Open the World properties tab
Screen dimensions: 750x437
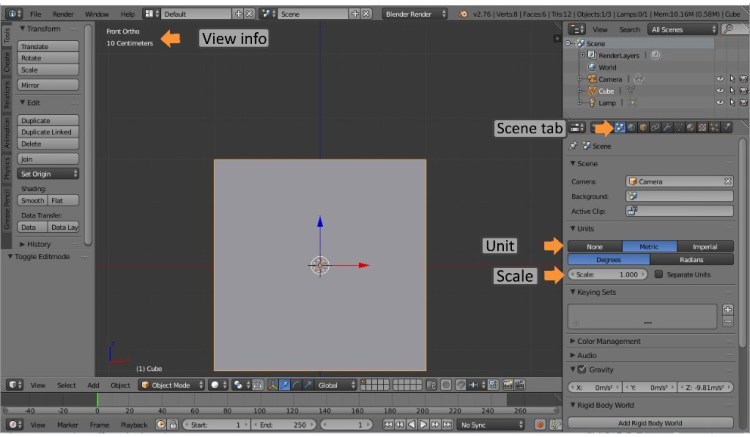631,127
